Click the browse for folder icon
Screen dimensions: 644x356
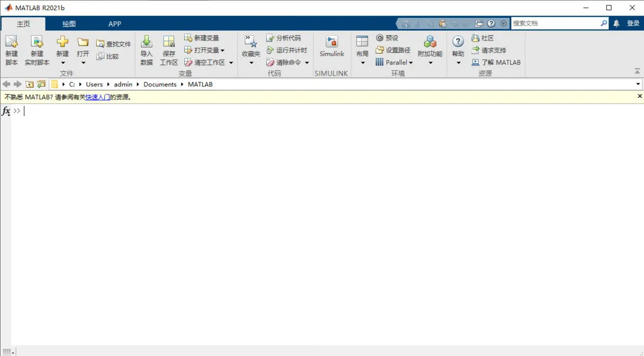coord(41,84)
